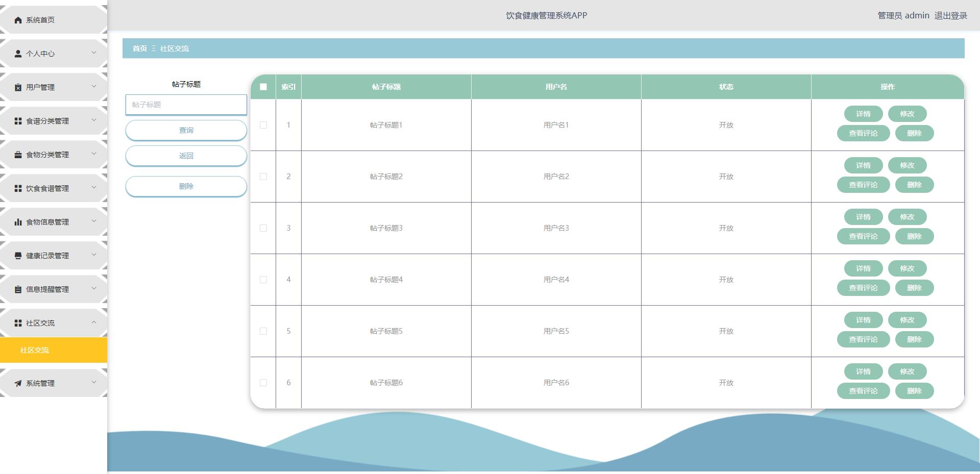The image size is (980, 474).
Task: Click 修改 for 帖子标题1
Action: pos(907,114)
